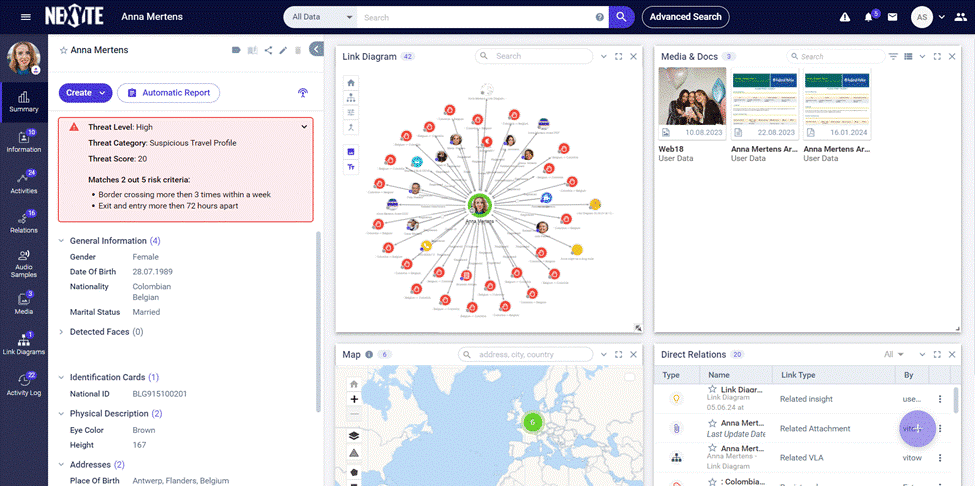Click the Link Diagram search field
The height and width of the screenshot is (486, 975).
[x=534, y=56]
